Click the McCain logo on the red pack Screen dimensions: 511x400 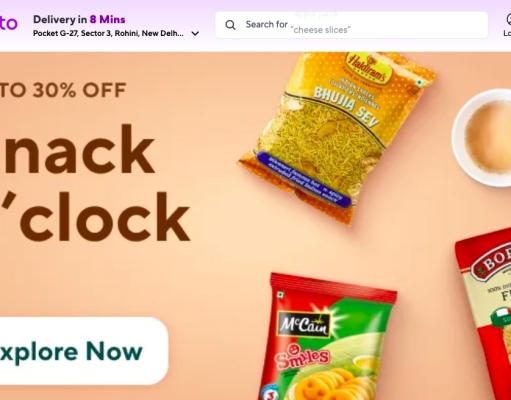click(304, 325)
